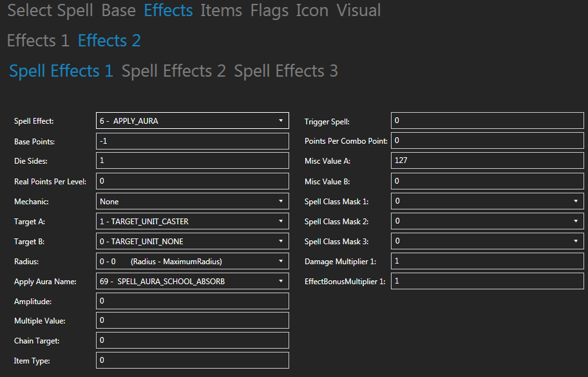
Task: Open Spell Class Mask 3 dropdown
Action: click(487, 241)
